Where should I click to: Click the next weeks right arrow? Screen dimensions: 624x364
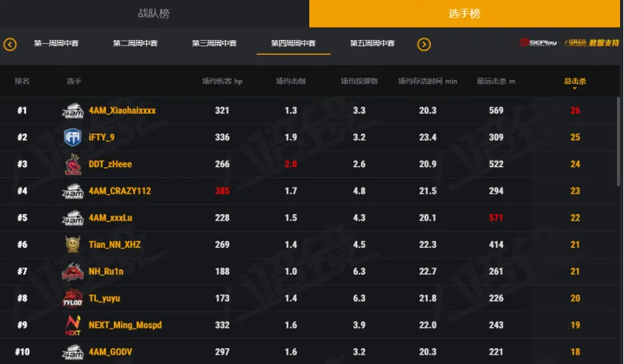pyautogui.click(x=424, y=44)
